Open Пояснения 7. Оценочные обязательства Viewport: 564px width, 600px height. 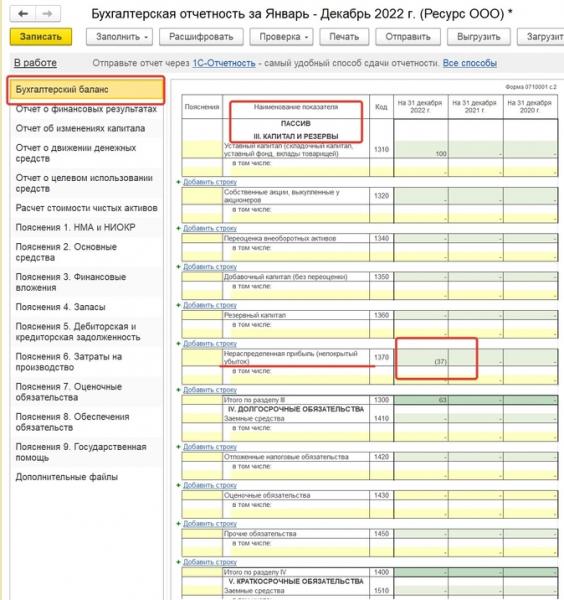69,392
